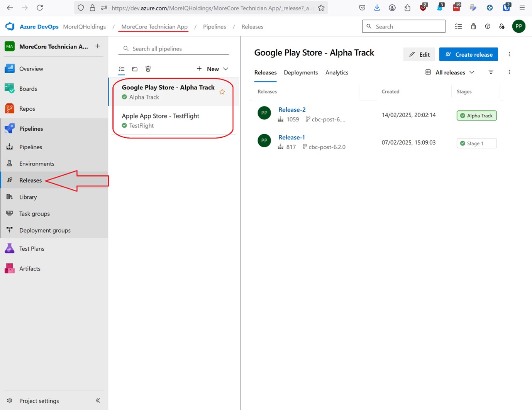This screenshot has width=532, height=410.
Task: Go to the Library section
Action: 27,197
